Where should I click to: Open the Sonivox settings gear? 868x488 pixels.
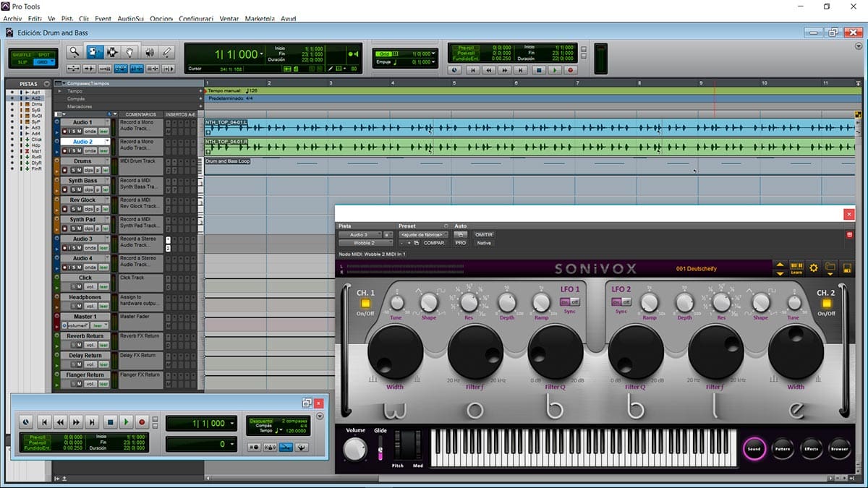[814, 268]
